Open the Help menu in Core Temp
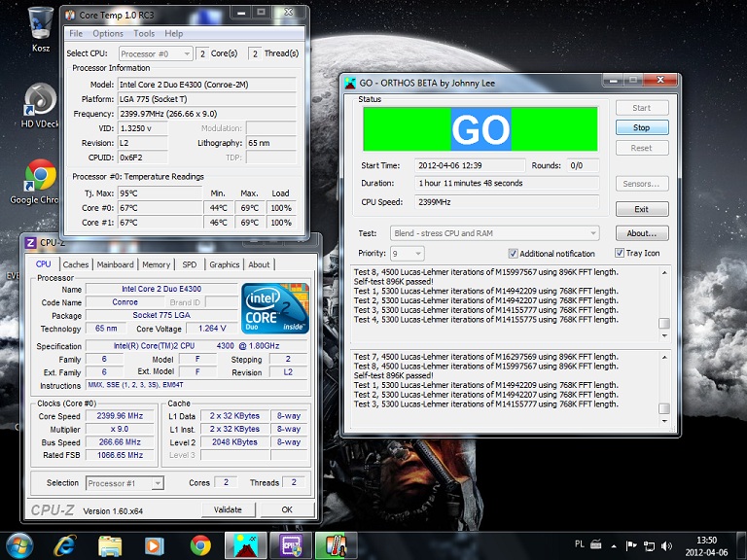747x560 pixels. pyautogui.click(x=174, y=33)
